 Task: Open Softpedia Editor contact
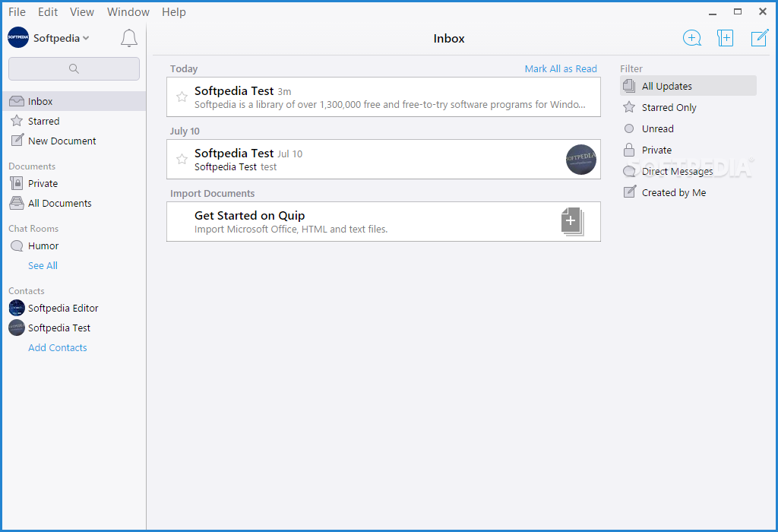(x=63, y=309)
